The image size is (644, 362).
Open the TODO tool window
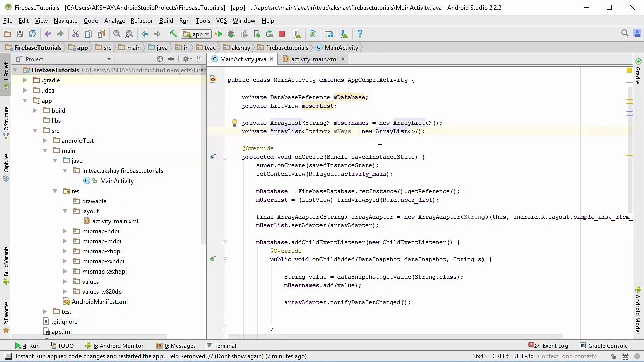pyautogui.click(x=61, y=346)
